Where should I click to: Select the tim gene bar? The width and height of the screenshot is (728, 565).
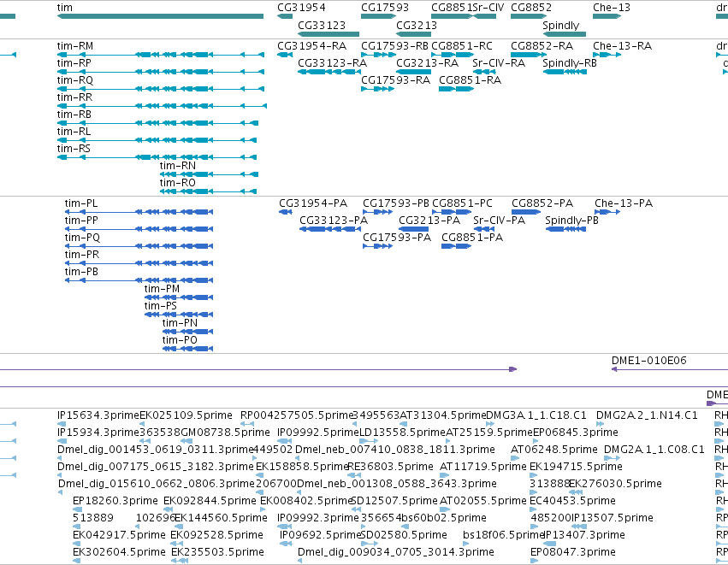pyautogui.click(x=160, y=16)
